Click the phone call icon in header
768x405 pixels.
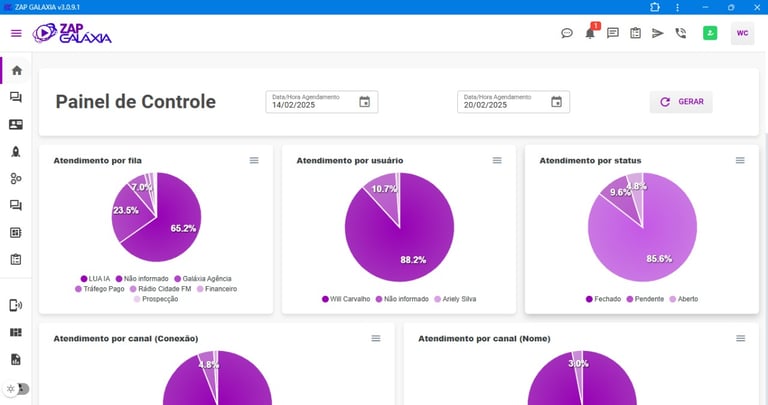[681, 33]
